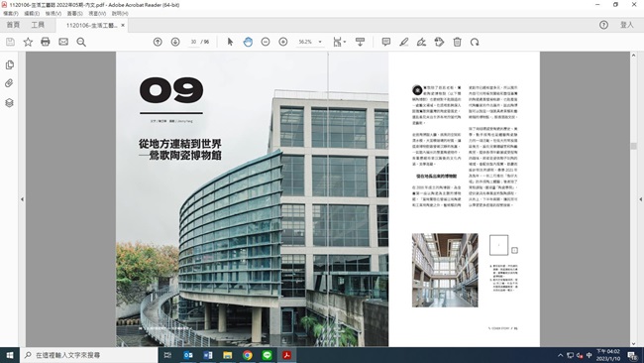Screen dimensions: 644x363
Task: Open the zoom level dropdown
Action: (x=320, y=42)
